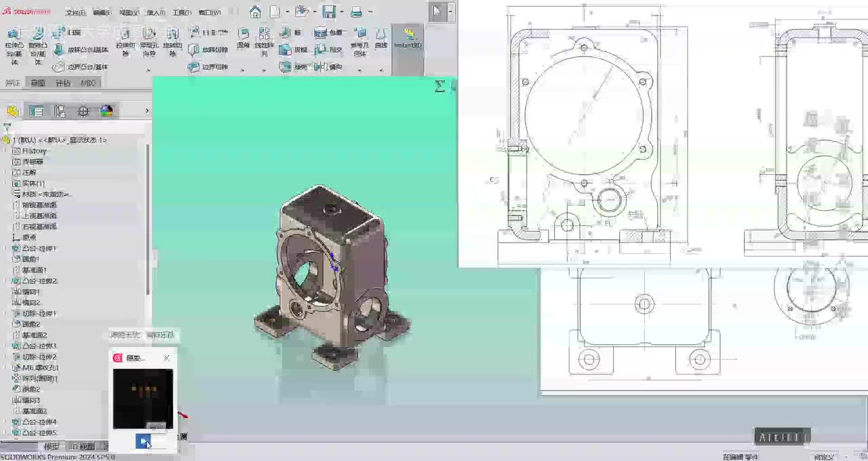Image resolution: width=868 pixels, height=461 pixels.
Task: Select the Lofted Cut (放样切除) tool
Action: (209, 49)
